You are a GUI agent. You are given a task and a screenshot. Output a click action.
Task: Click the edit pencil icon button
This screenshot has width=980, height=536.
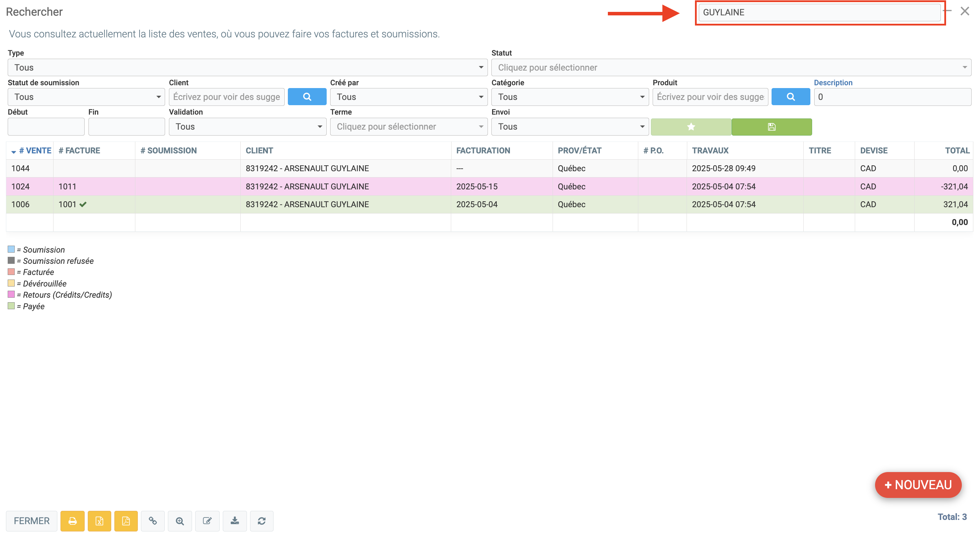207,521
